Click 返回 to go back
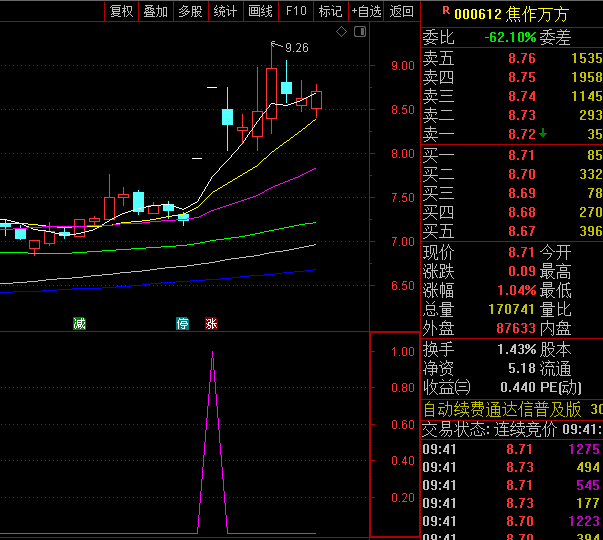Image resolution: width=603 pixels, height=540 pixels. pyautogui.click(x=401, y=12)
